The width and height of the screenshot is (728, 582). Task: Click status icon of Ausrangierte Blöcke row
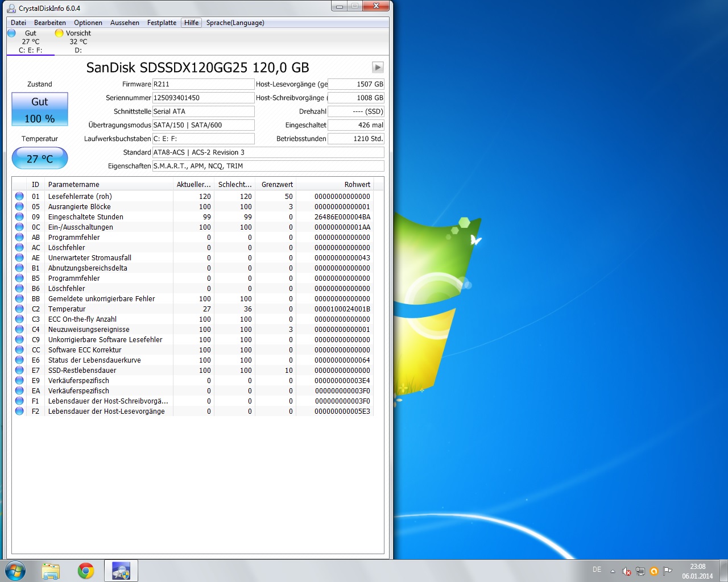point(19,206)
